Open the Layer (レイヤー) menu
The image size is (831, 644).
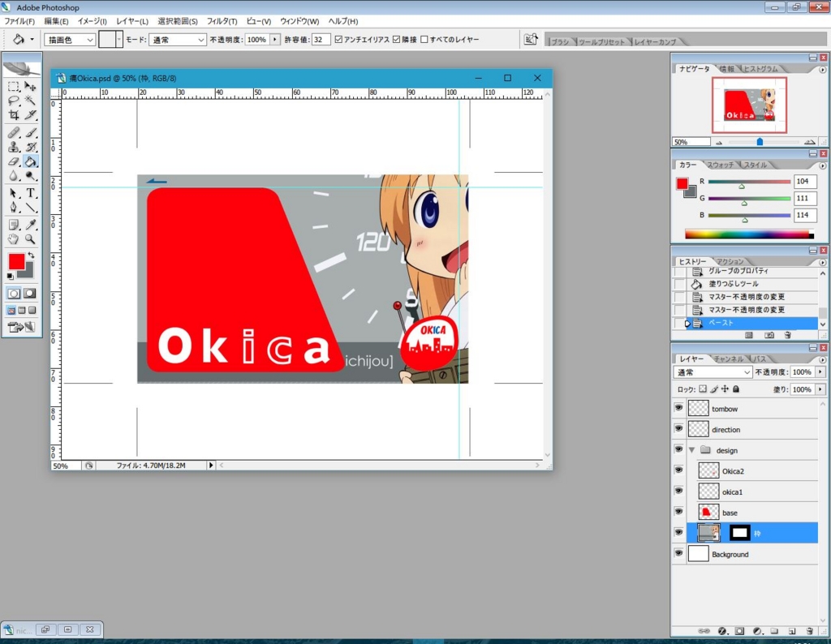click(x=132, y=21)
